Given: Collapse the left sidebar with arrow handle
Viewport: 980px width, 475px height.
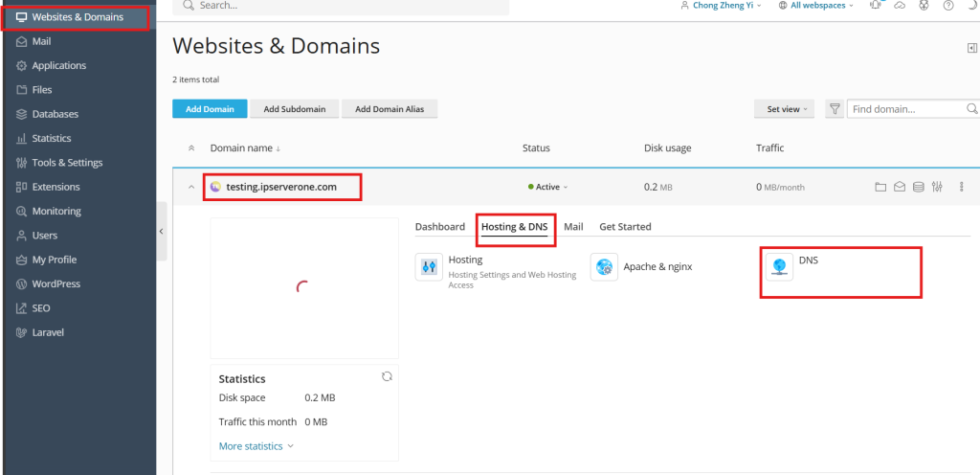Looking at the screenshot, I should pos(161,231).
